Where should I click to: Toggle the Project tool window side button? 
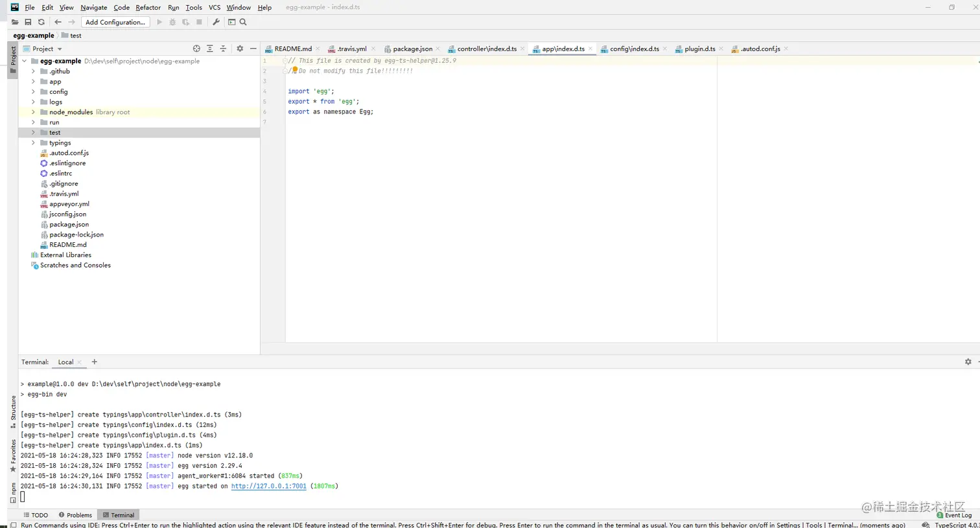click(x=12, y=60)
